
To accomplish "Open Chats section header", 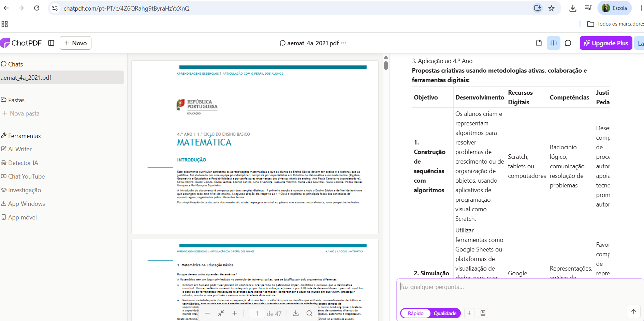I will coord(12,64).
